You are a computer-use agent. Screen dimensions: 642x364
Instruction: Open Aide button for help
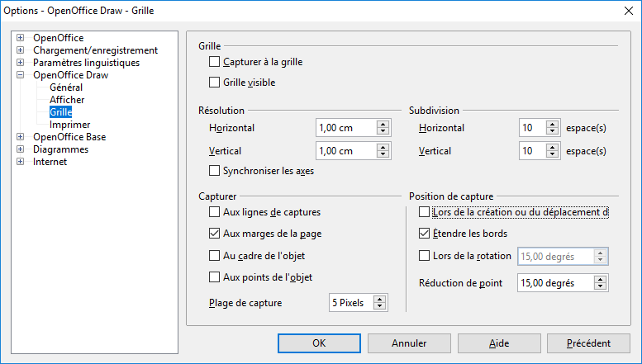tap(499, 343)
